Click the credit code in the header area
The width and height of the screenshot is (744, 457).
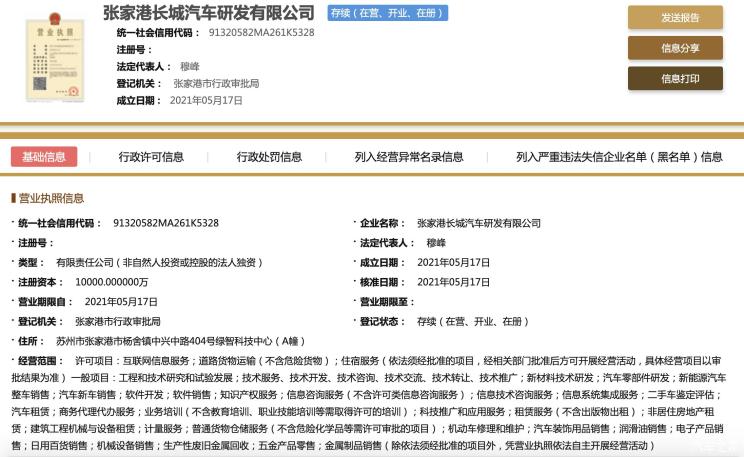tap(261, 32)
